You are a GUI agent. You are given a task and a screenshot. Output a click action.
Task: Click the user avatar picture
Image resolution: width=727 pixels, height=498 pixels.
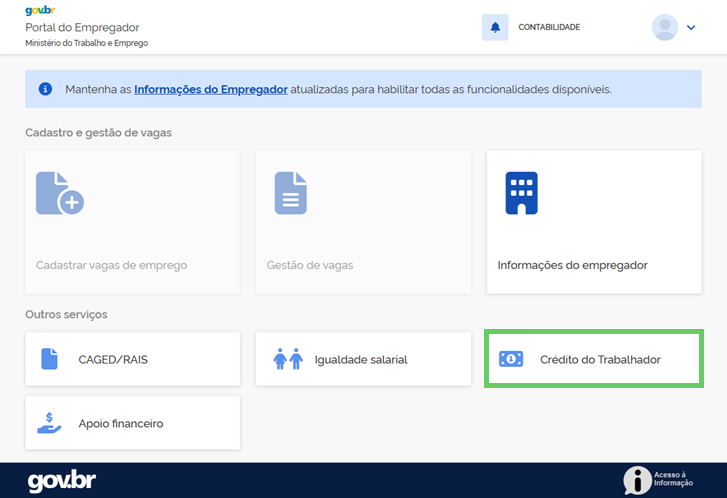(665, 27)
